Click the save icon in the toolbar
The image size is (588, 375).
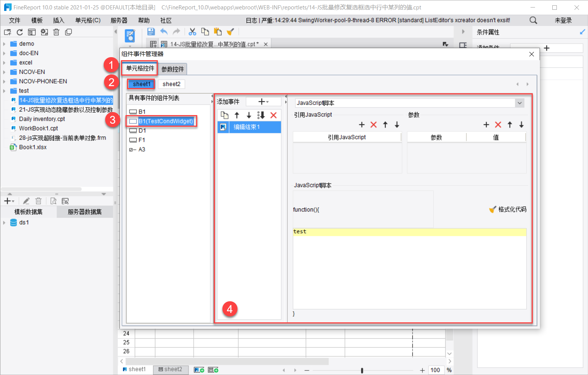point(151,32)
